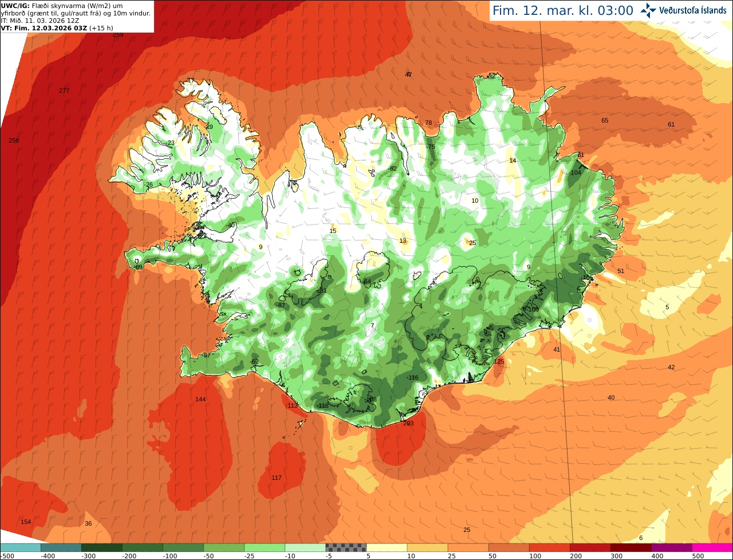Click the map value 47 north of Iceland
The height and width of the screenshot is (560, 733).
pyautogui.click(x=408, y=74)
